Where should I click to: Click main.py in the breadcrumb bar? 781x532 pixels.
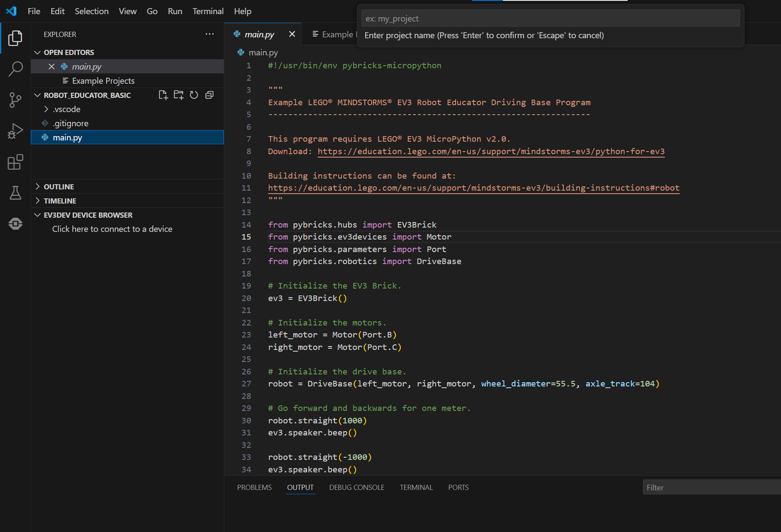(263, 52)
